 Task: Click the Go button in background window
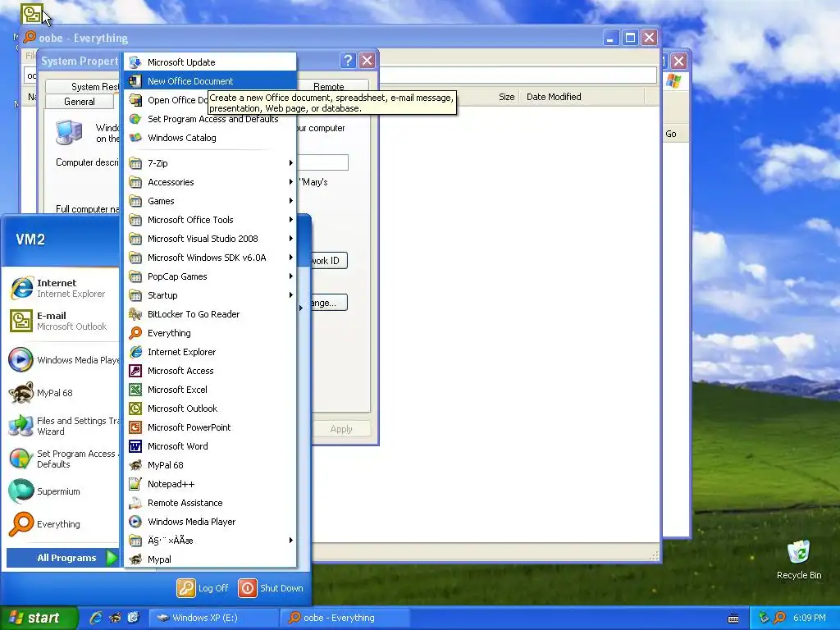(x=671, y=134)
